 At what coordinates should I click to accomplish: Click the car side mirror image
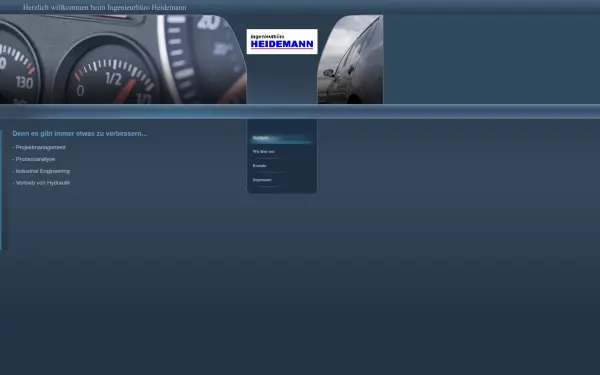pos(350,59)
